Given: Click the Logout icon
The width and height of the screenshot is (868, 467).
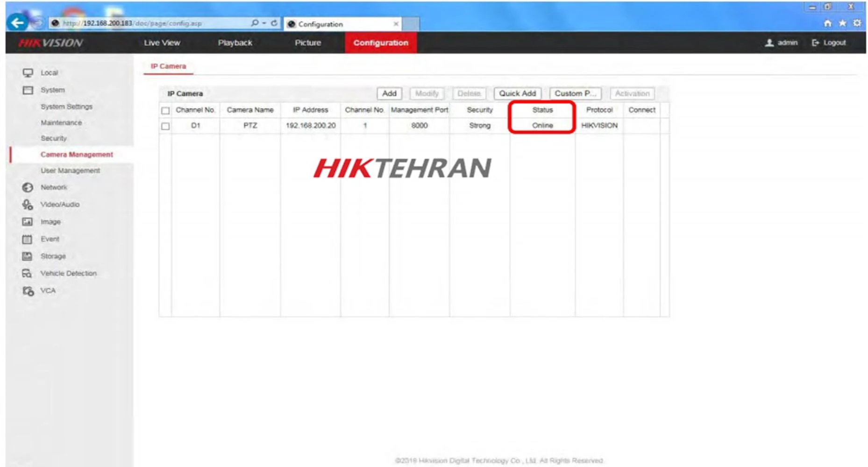Looking at the screenshot, I should click(816, 43).
